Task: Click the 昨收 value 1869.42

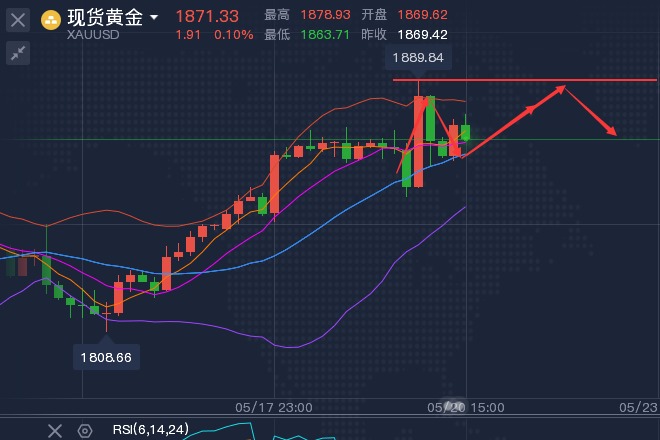Action: (422, 34)
